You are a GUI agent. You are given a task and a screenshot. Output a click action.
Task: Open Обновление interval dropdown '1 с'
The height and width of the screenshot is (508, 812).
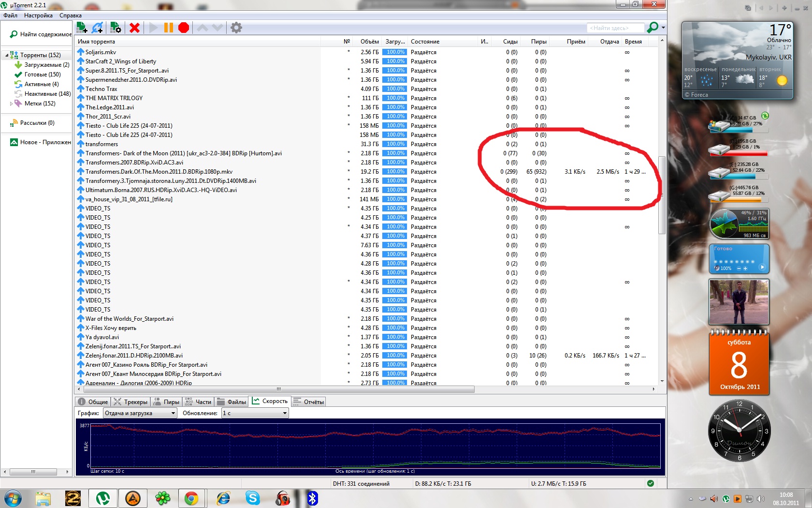tap(255, 413)
